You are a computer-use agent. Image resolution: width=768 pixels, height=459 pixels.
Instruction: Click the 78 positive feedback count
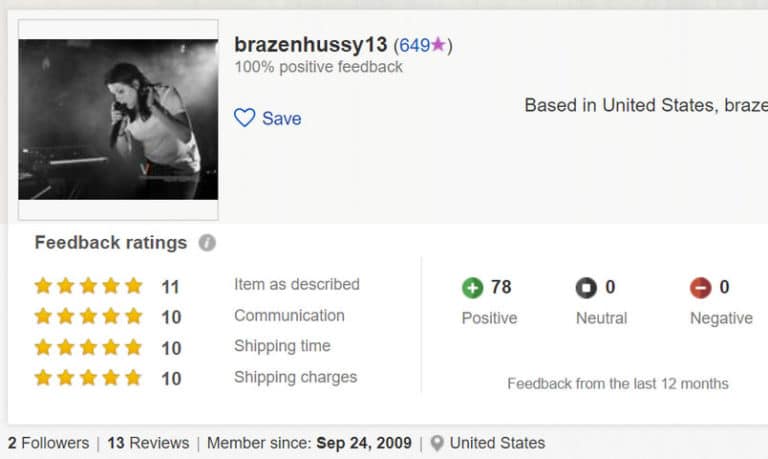coord(501,288)
